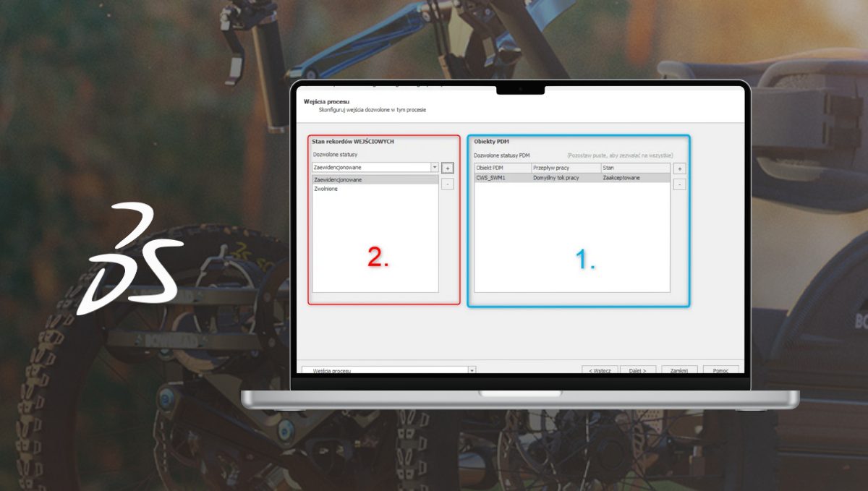Sort by Obiekt PDM column header
Screen dimensions: 868x491
pos(503,168)
